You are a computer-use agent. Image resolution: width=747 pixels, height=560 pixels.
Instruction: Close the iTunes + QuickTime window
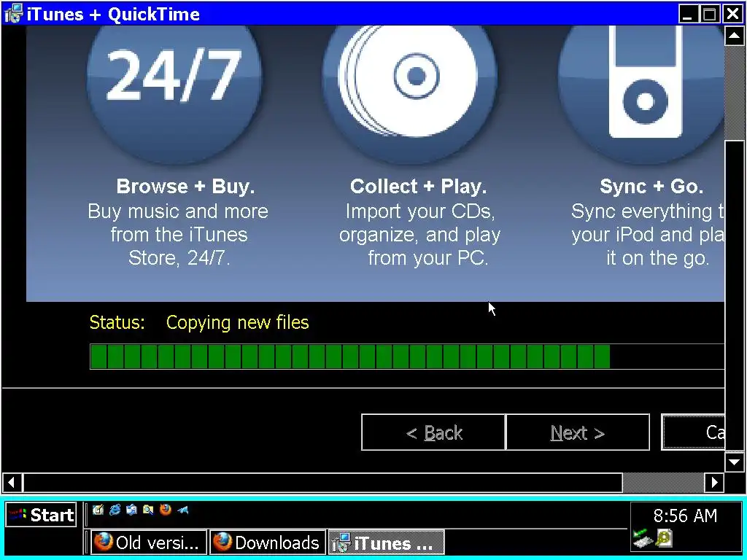732,14
